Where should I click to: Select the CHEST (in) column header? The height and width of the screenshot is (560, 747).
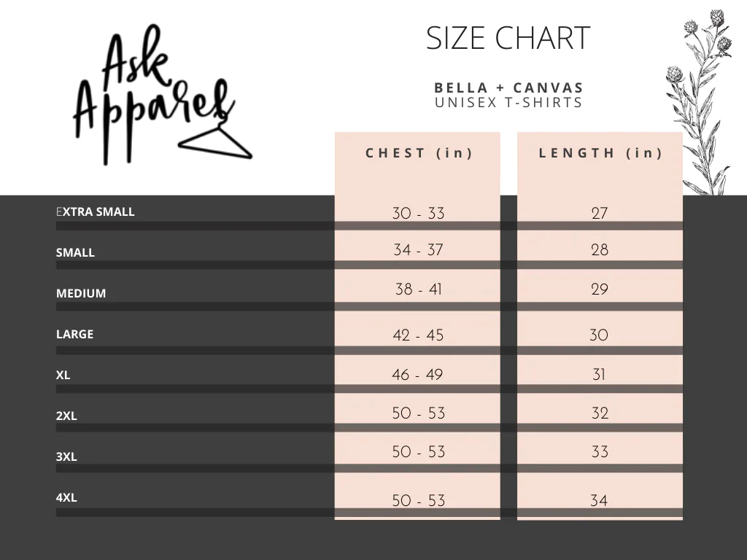419,153
